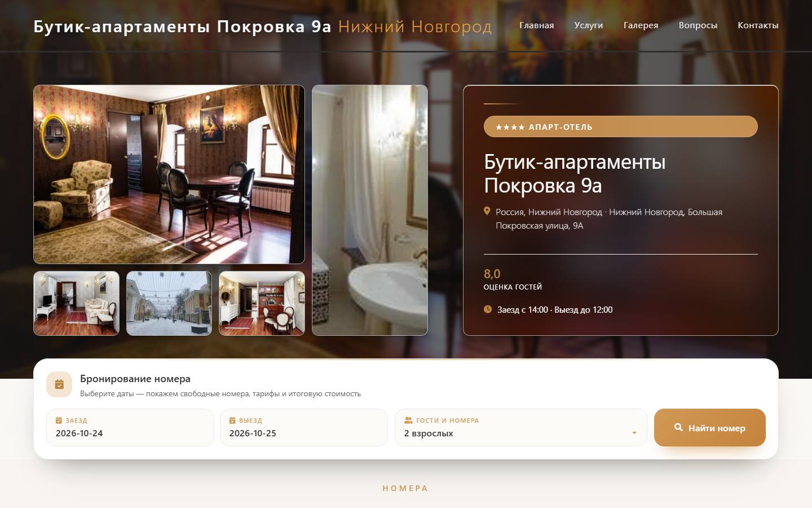Viewport: 812px width, 508px height.
Task: Click the ★★★★ АПАРТ-ОТЕЛЬ badge
Action: coord(620,126)
